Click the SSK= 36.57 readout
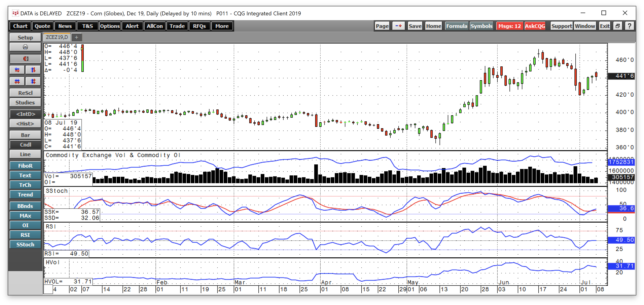The height and width of the screenshot is (305, 644). tap(72, 212)
